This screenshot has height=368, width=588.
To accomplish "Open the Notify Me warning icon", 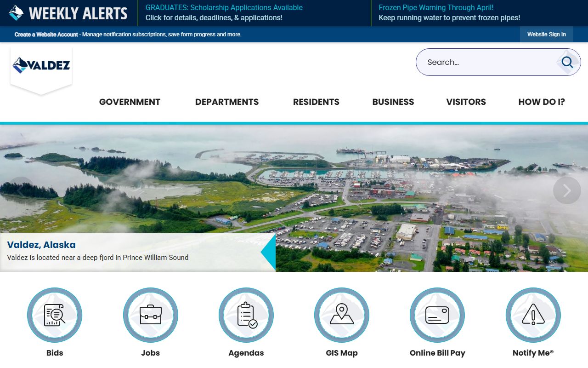I will pyautogui.click(x=533, y=315).
